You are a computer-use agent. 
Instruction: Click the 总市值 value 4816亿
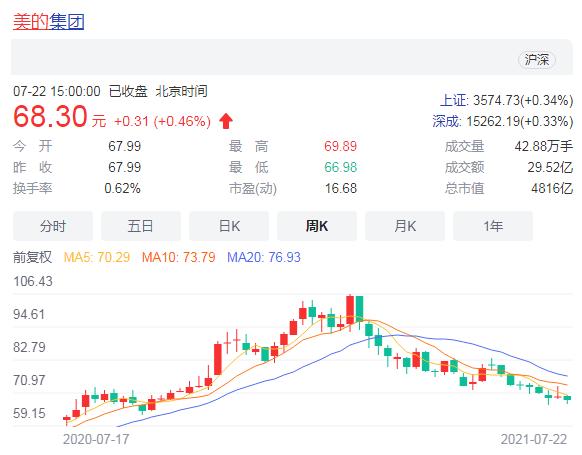click(x=552, y=189)
